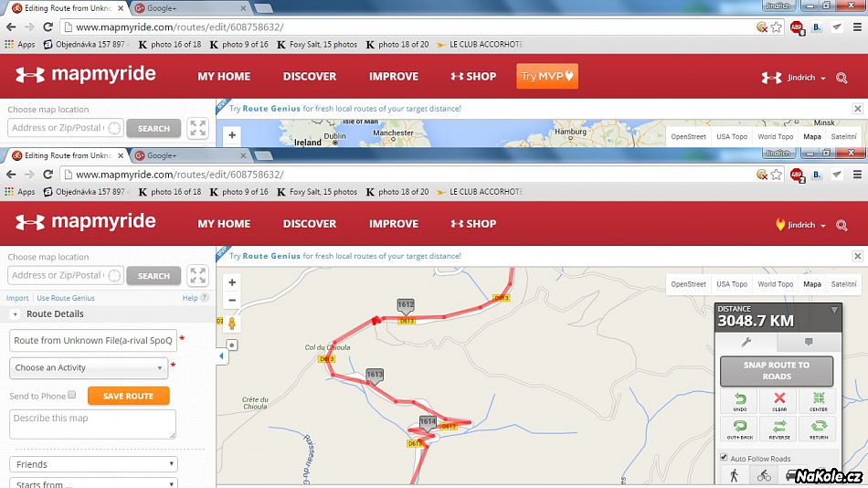Viewport: 868px width, 488px height.
Task: Toggle Auto Follow Roads checkbox
Action: [725, 458]
